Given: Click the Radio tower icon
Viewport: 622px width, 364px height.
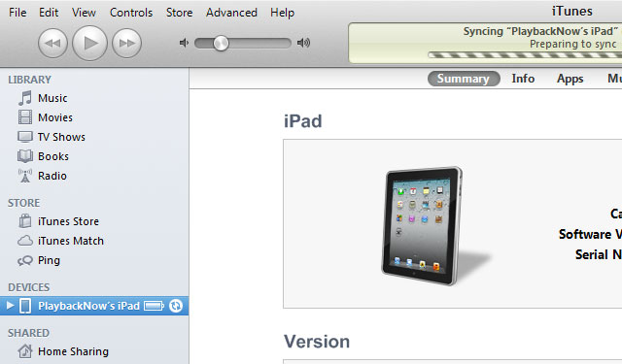Looking at the screenshot, I should pos(25,176).
